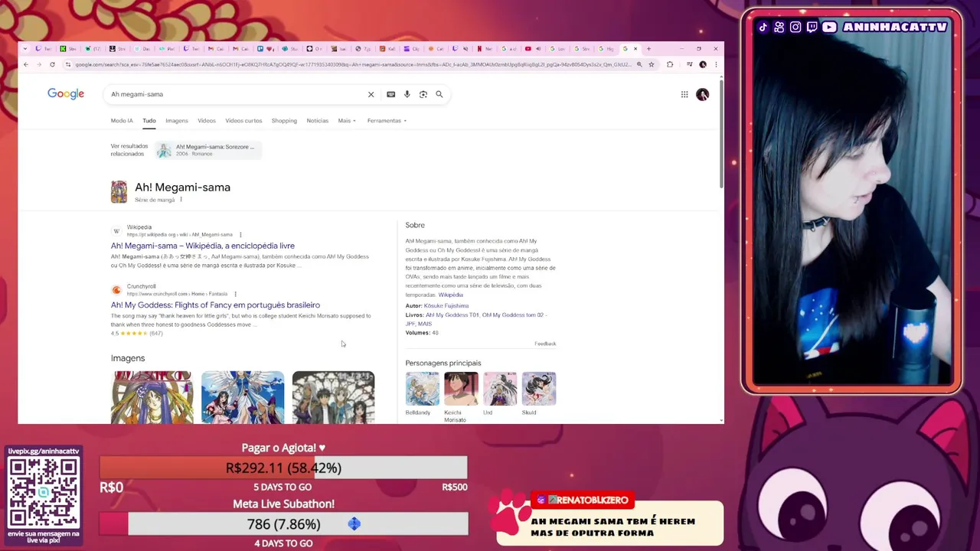The width and height of the screenshot is (980, 551).
Task: Open Kōsuke Fujishima author link
Action: tap(446, 305)
